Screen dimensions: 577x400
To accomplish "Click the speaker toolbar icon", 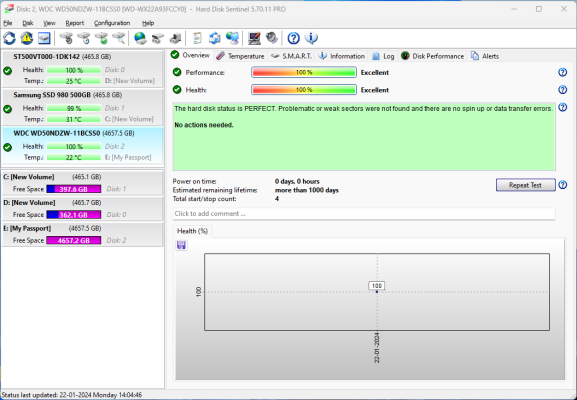I will (272, 38).
